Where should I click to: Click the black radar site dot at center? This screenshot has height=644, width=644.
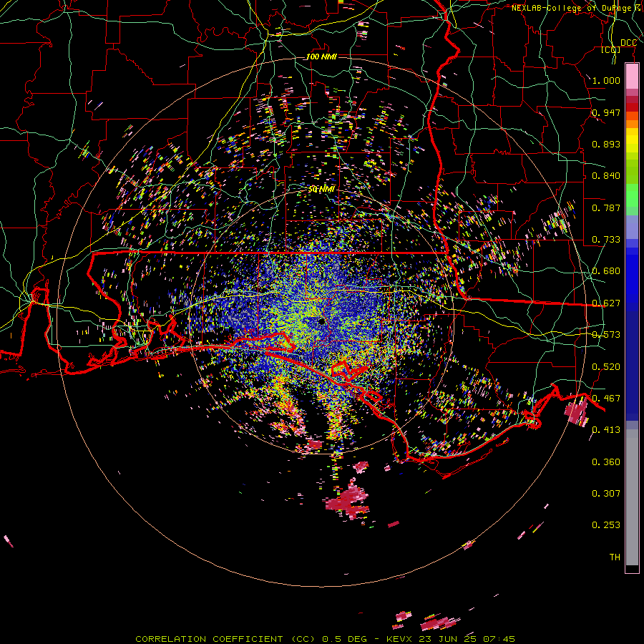click(321, 321)
